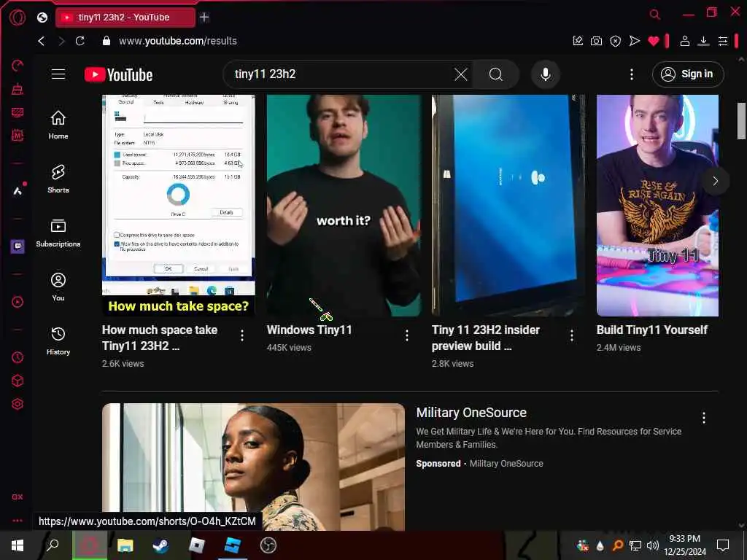Open the Military OneSource ad thumbnail

[x=253, y=467]
